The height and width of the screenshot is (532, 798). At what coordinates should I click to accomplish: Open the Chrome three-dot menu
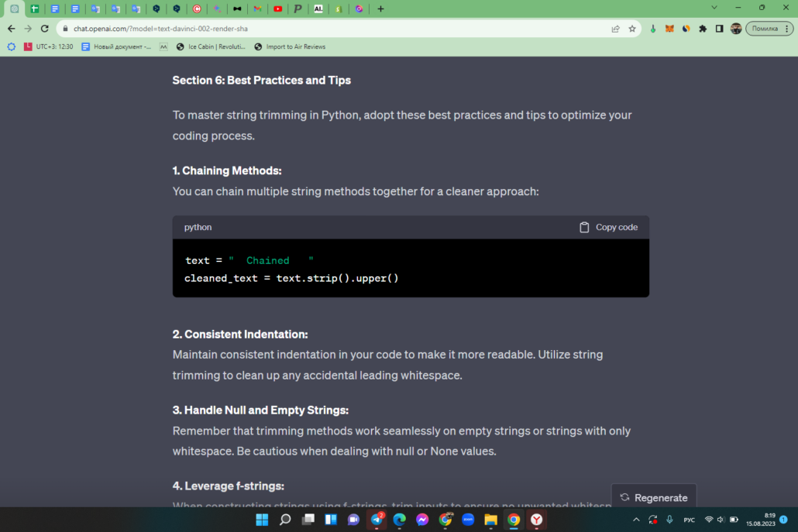(x=787, y=29)
